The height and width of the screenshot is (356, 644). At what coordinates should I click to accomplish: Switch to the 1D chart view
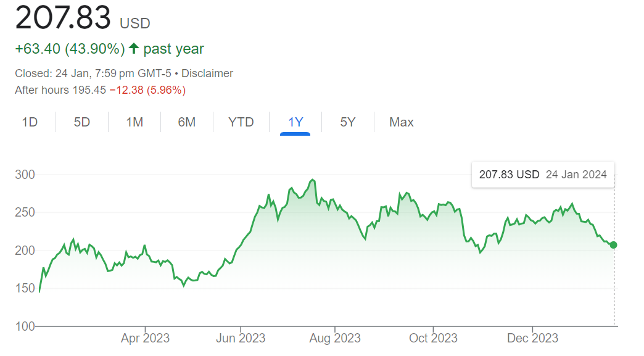[30, 122]
